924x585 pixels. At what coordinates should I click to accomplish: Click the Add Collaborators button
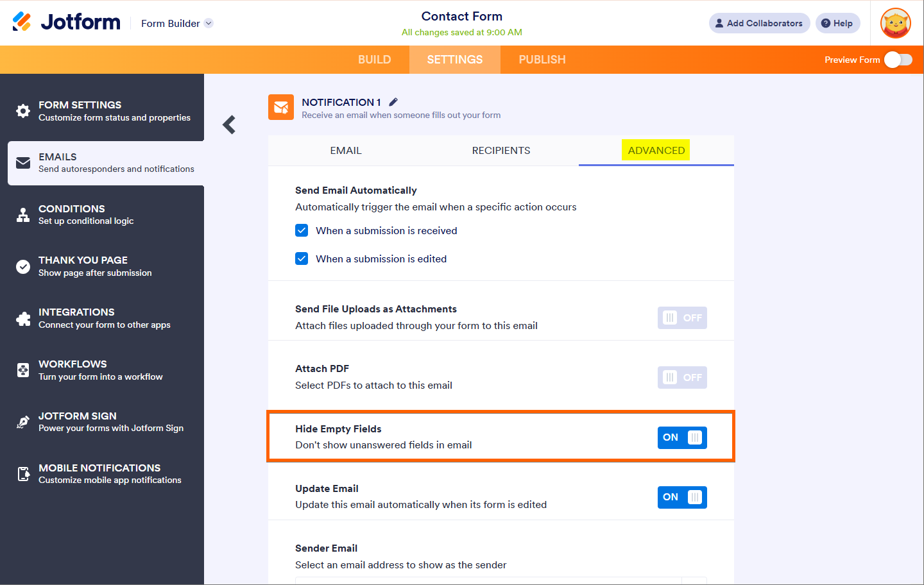tap(759, 23)
